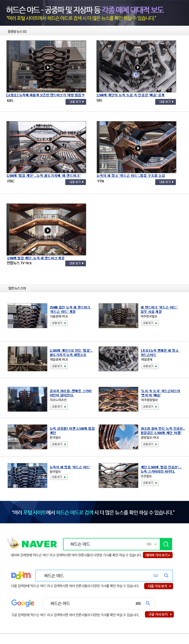Open '뉴욕의 새 명물 허드슨 야드' headline
The image size is (189, 644).
(70, 467)
